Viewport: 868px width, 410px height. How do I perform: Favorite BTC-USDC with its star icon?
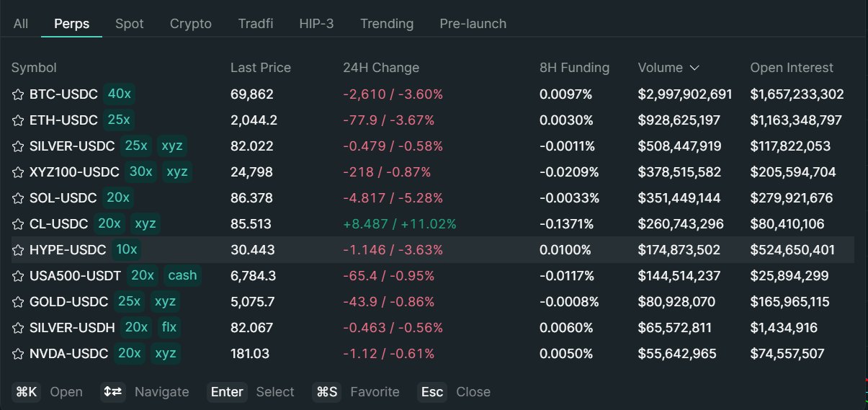point(18,94)
